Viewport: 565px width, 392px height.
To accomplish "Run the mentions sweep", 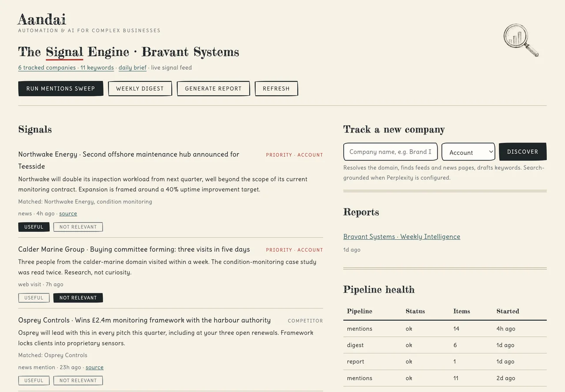I will (60, 88).
